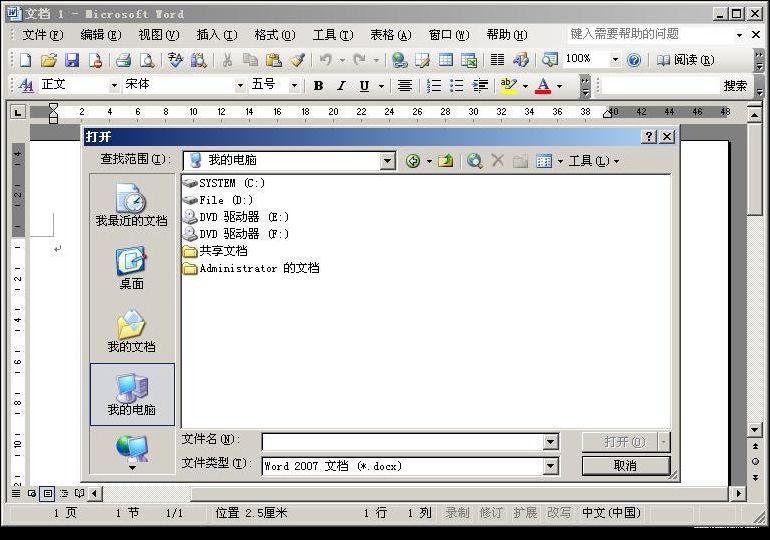The image size is (770, 540).
Task: Click the 取消 Cancel button
Action: coord(626,466)
